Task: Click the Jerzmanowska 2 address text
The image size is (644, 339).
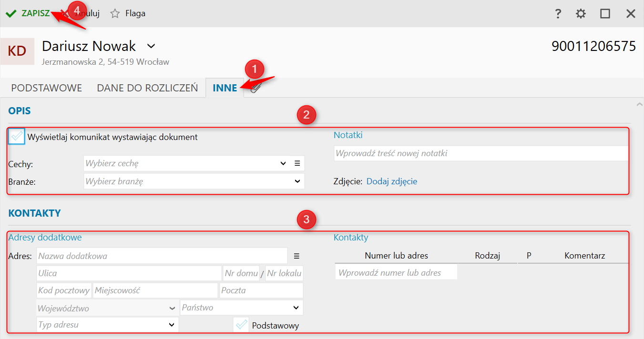Action: tap(105, 62)
